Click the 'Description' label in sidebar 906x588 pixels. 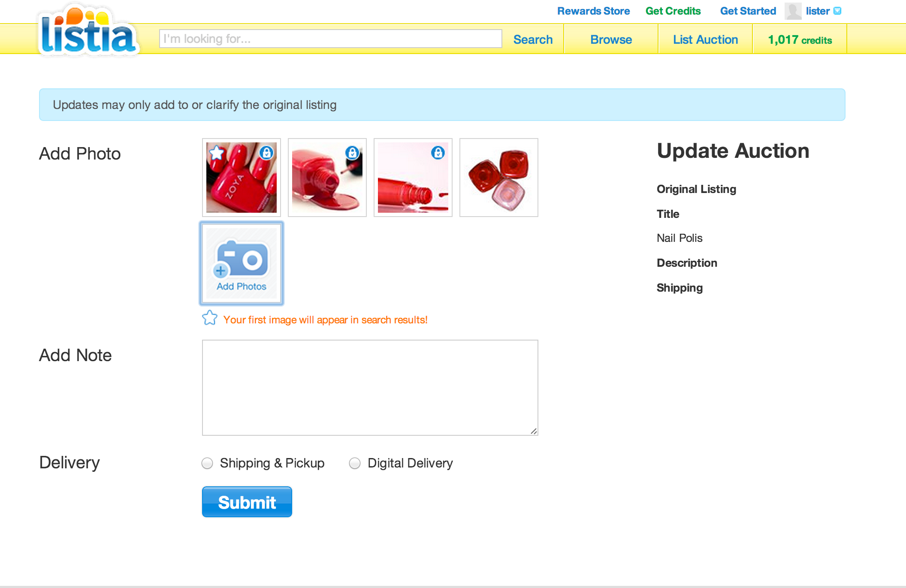point(687,263)
